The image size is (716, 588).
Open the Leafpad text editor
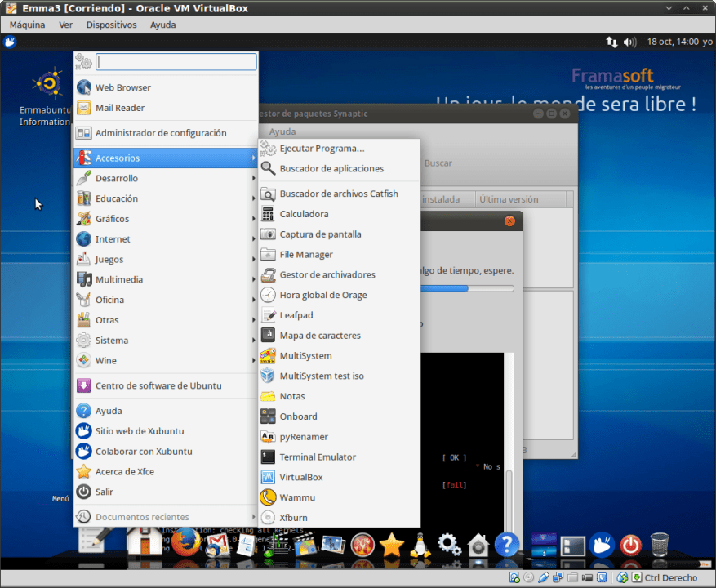(296, 315)
